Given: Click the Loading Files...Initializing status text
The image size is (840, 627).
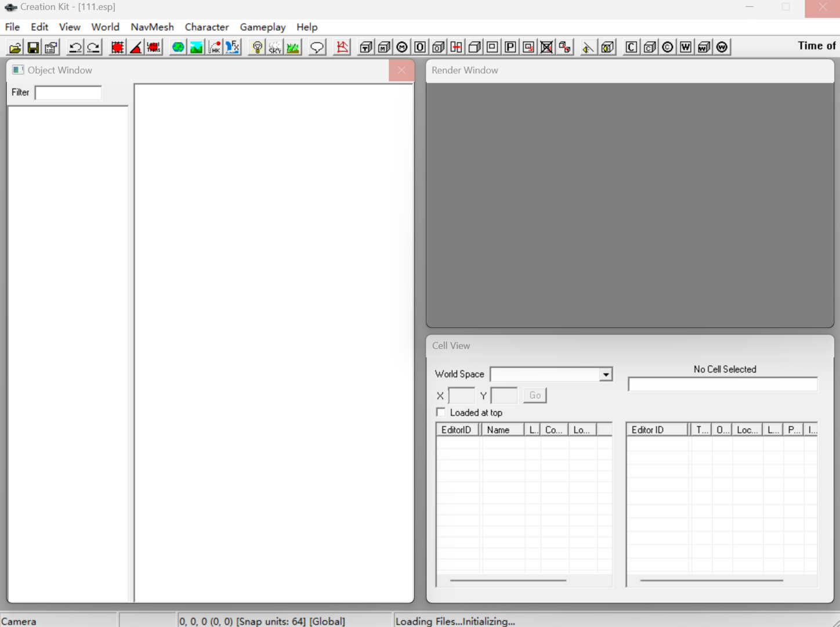Looking at the screenshot, I should pyautogui.click(x=455, y=621).
